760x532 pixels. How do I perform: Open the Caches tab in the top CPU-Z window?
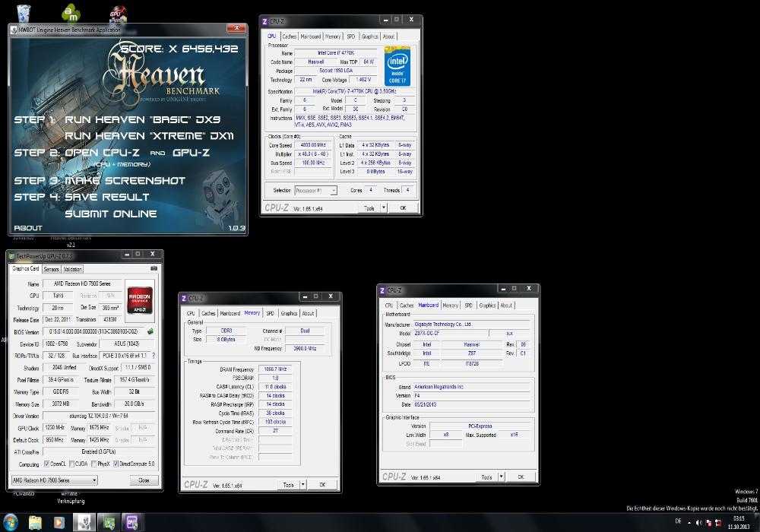[290, 36]
